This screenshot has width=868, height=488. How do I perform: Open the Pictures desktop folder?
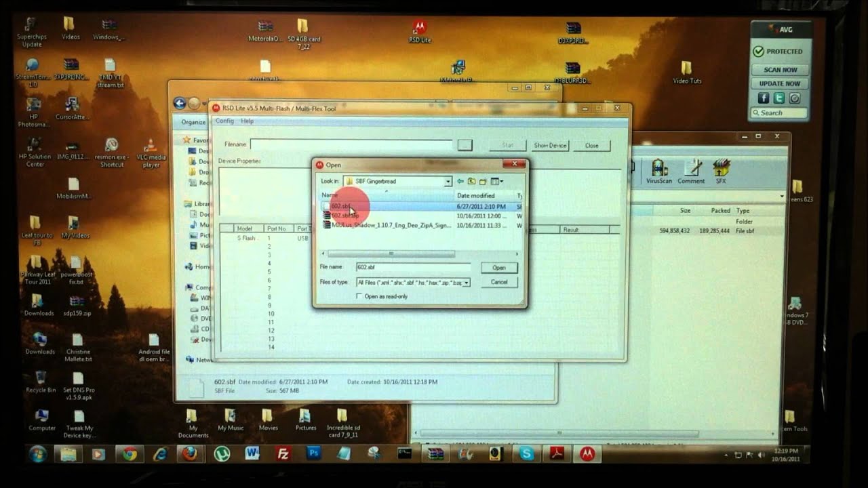(x=305, y=420)
